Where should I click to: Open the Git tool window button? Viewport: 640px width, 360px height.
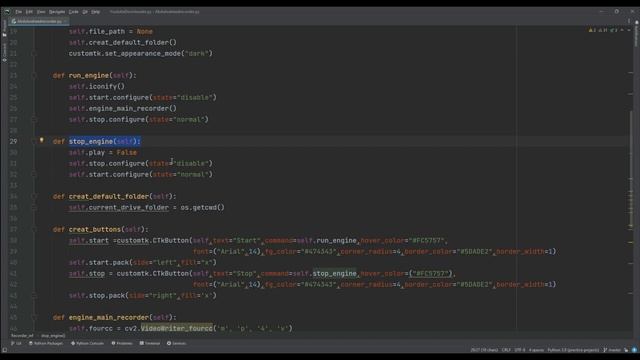[x=16, y=343]
